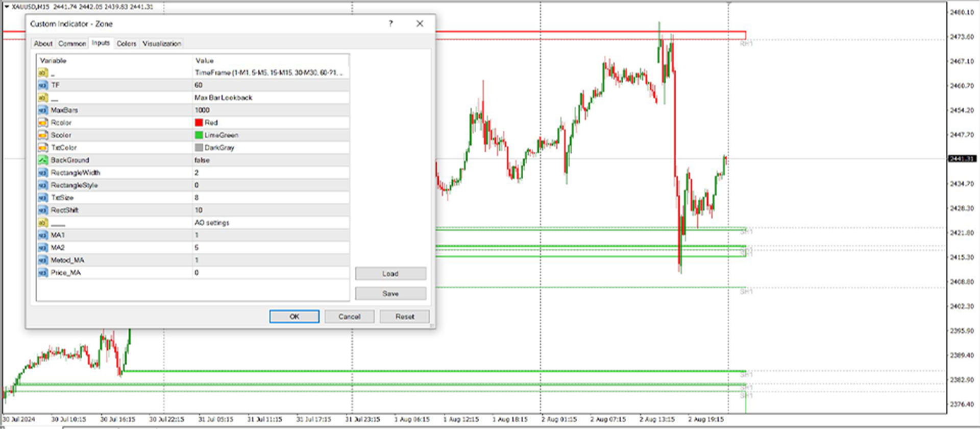The image size is (980, 429).
Task: Click the current price label 2441.31
Action: [x=962, y=159]
